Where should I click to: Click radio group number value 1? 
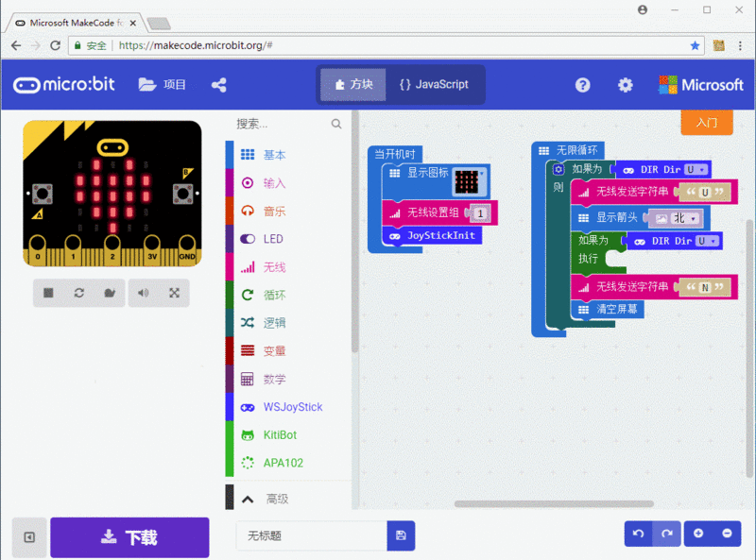click(480, 213)
